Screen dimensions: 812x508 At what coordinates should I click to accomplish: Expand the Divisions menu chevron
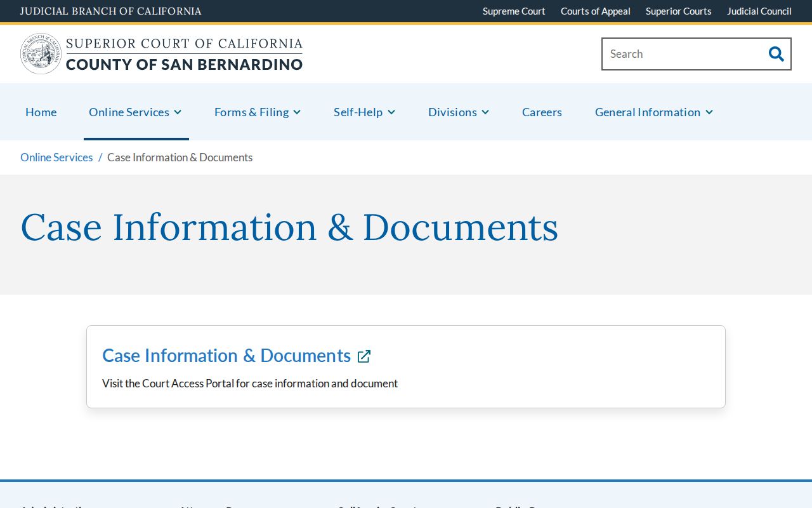485,112
